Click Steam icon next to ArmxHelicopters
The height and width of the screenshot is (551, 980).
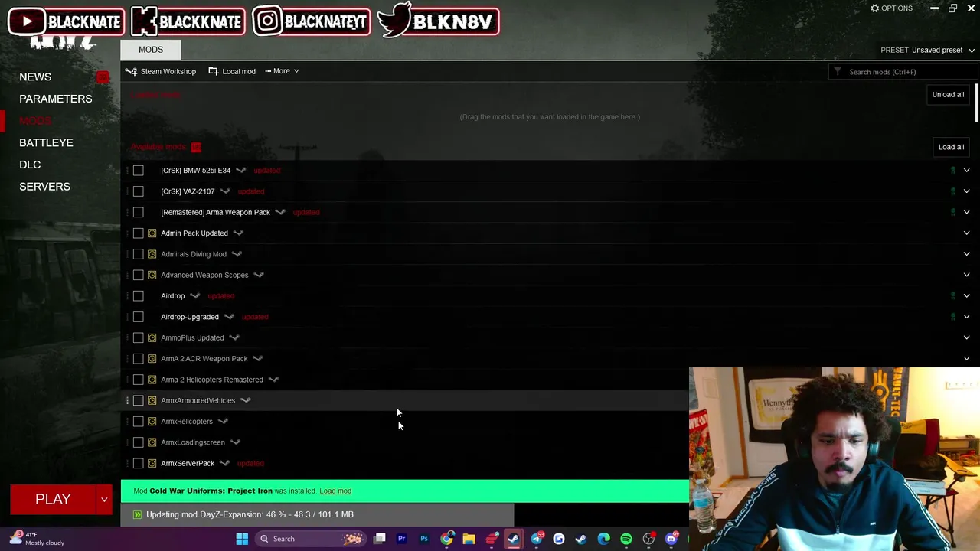click(x=223, y=422)
